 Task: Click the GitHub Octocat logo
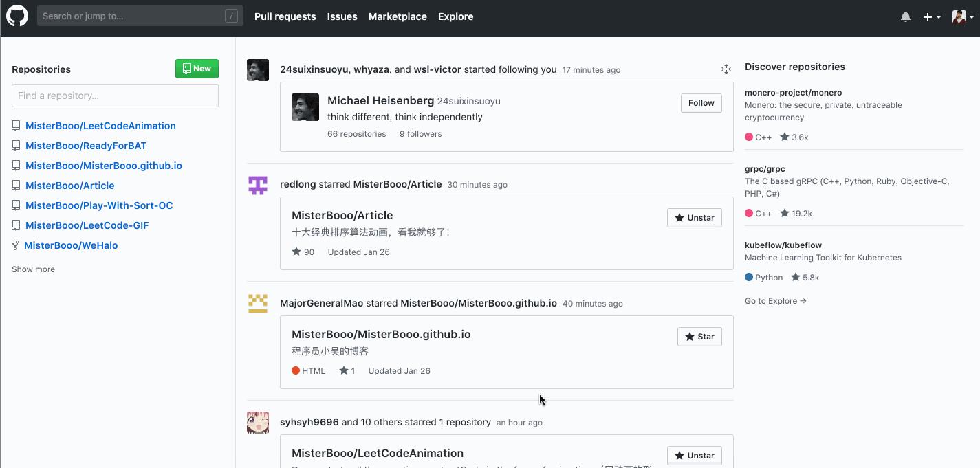(17, 16)
